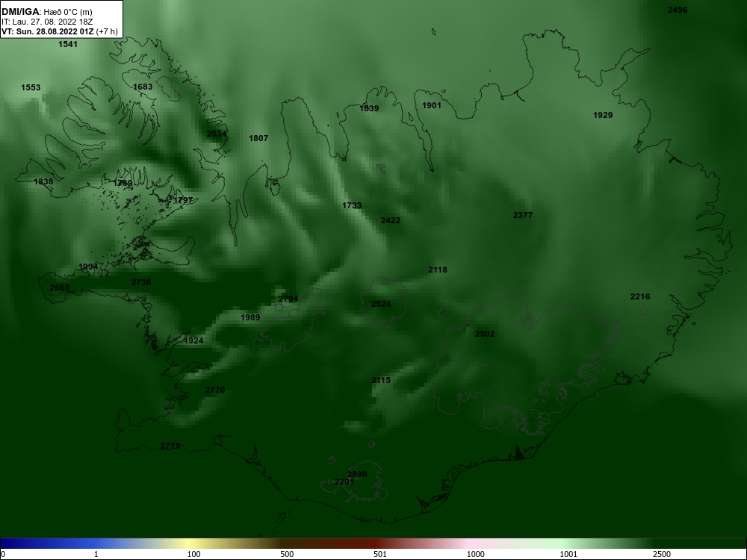Click the map value 2216
Screen dimensions: 747x560
[x=640, y=296]
